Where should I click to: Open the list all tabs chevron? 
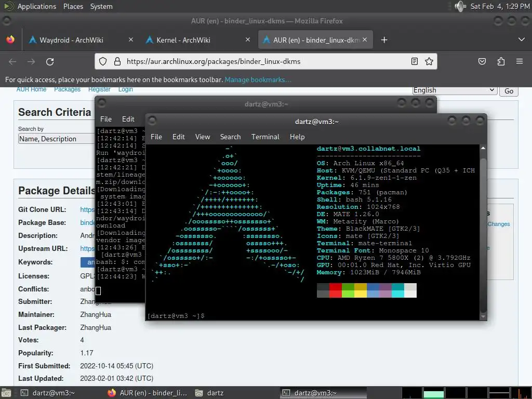[522, 39]
